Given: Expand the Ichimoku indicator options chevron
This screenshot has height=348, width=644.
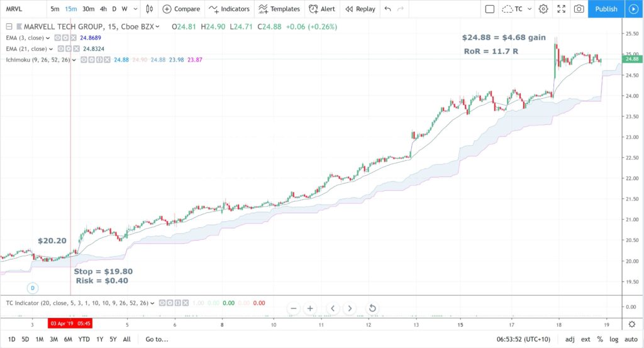Looking at the screenshot, I should pyautogui.click(x=74, y=60).
